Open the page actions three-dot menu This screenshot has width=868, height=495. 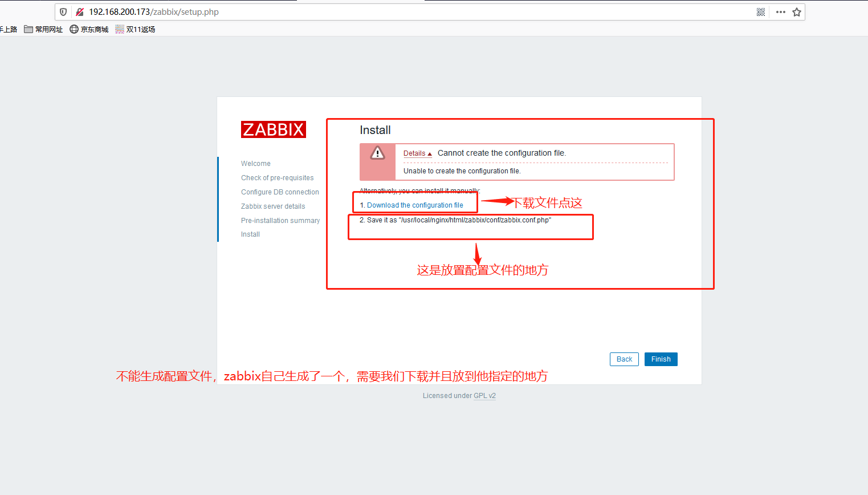click(781, 12)
